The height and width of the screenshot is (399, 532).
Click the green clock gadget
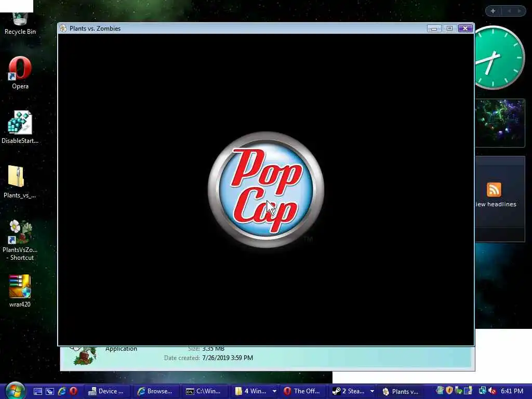pyautogui.click(x=498, y=58)
